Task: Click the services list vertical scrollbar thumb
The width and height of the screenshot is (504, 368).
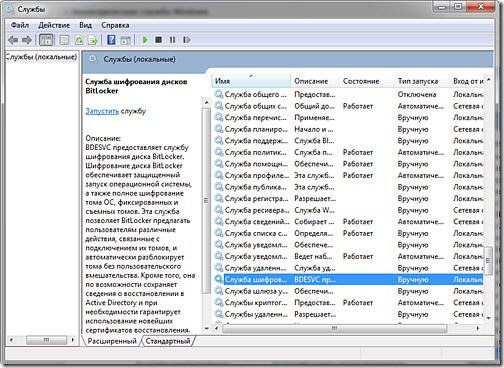Action: point(488,260)
